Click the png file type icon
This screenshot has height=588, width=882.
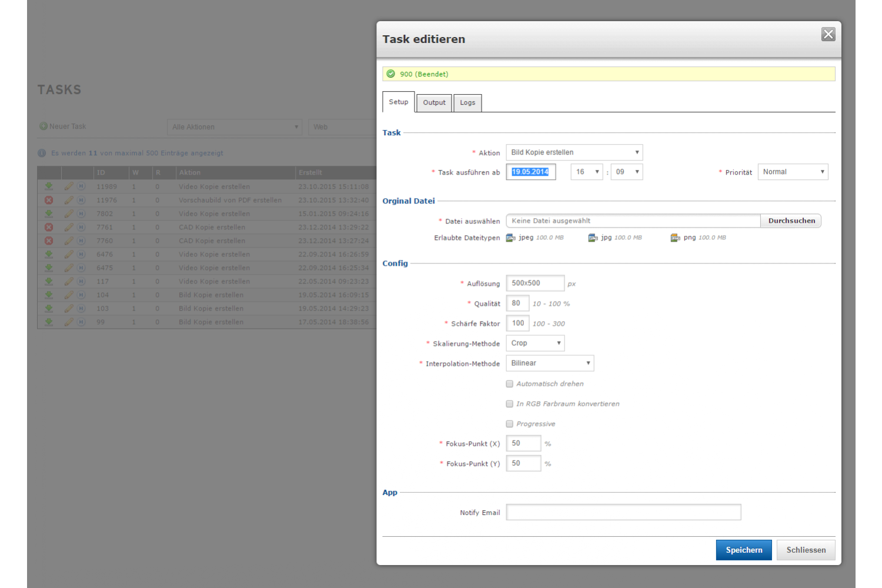tap(675, 238)
